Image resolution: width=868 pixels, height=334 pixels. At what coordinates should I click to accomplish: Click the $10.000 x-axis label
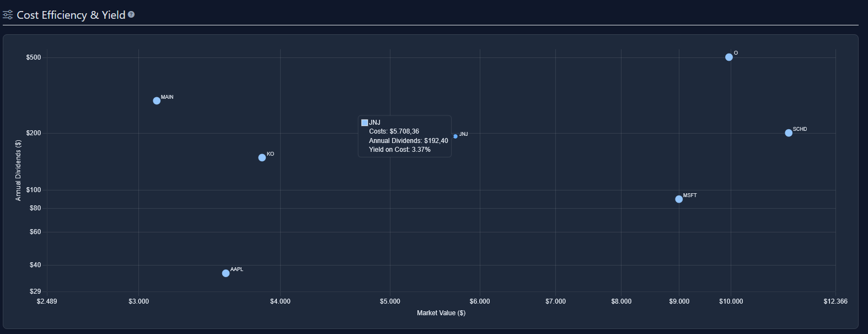(x=731, y=301)
